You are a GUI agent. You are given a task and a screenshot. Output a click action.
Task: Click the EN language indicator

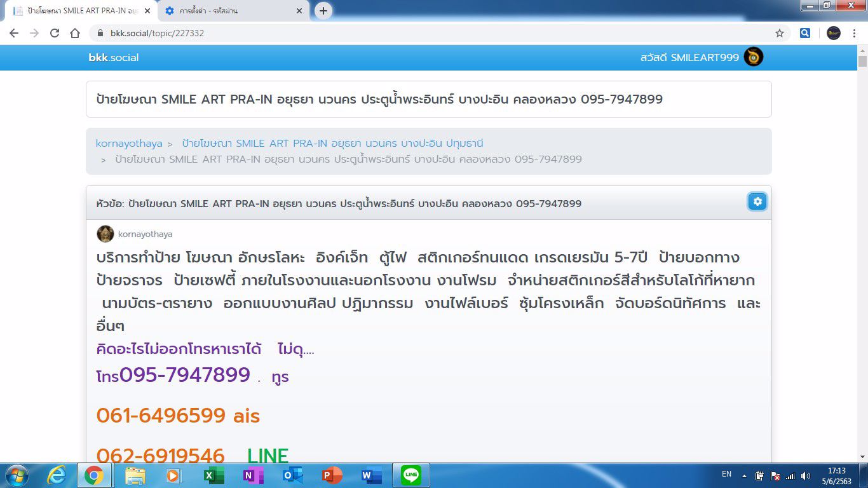(726, 474)
